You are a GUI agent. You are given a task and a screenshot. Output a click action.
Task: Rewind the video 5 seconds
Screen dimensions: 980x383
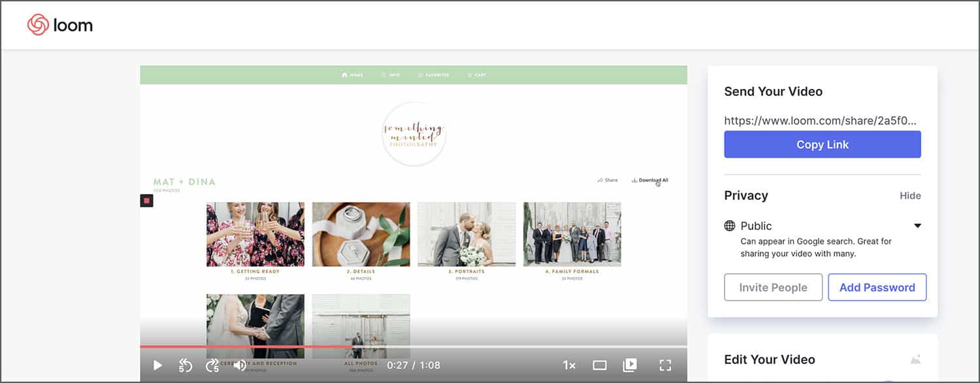tap(184, 365)
